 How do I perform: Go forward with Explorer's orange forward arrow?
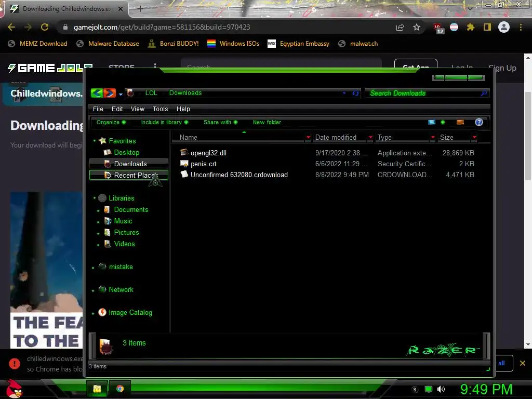109,93
